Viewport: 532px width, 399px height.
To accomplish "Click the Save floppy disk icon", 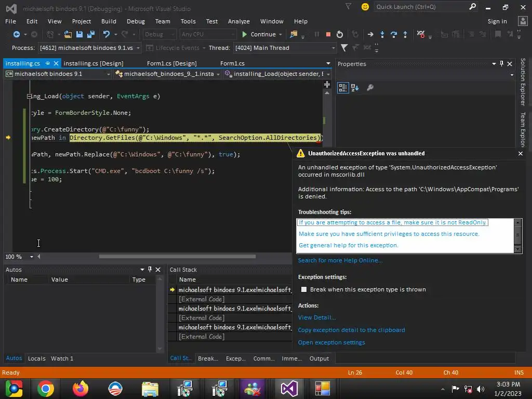I will pos(79,34).
